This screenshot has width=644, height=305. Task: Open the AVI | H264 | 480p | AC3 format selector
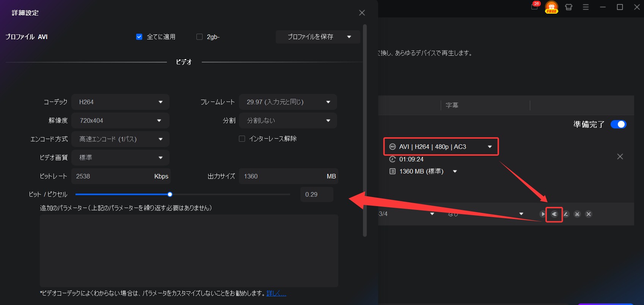pyautogui.click(x=441, y=147)
